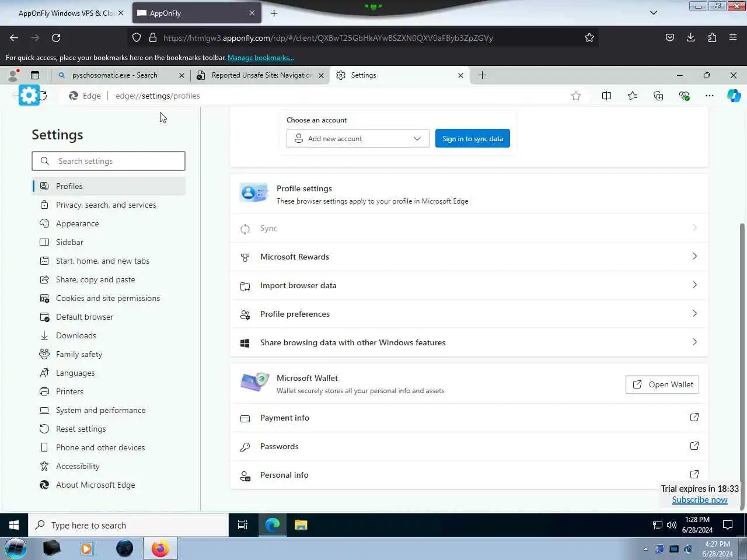This screenshot has width=747, height=560.
Task: Open new tab in Edge
Action: pos(482,75)
